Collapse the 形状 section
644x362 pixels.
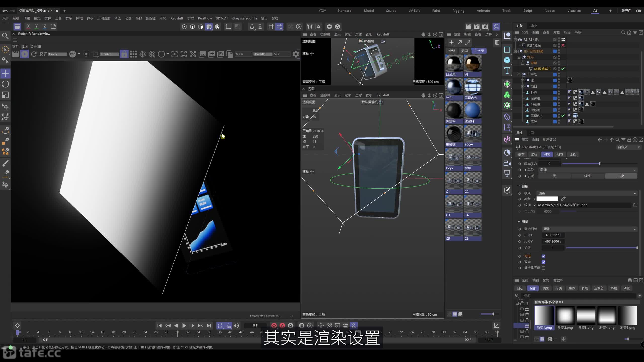coord(519,222)
